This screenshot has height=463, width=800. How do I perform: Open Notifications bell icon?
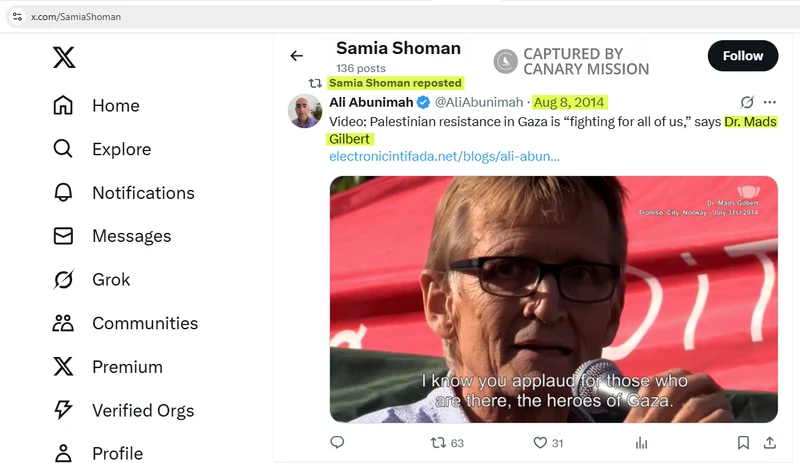click(x=63, y=193)
